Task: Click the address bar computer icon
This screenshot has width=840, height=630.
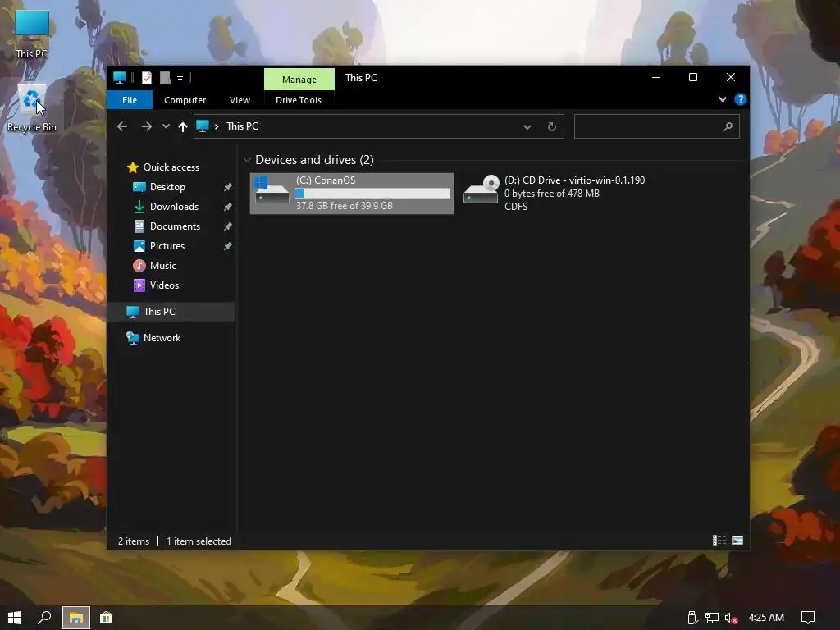Action: pos(203,126)
